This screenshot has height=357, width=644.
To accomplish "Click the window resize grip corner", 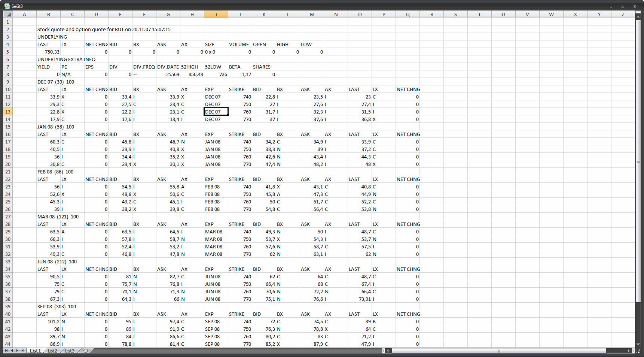I will (x=638, y=351).
